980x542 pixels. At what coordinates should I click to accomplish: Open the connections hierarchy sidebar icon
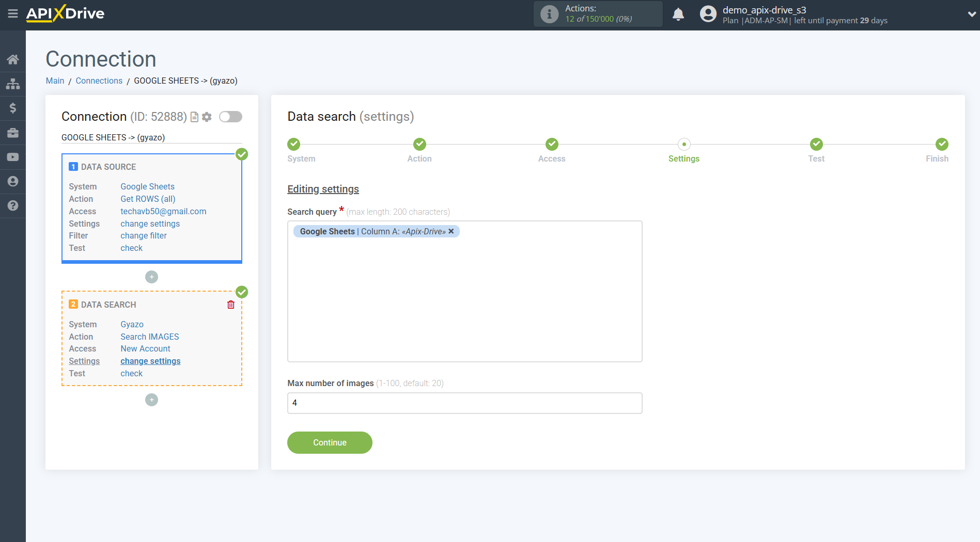[x=13, y=83]
